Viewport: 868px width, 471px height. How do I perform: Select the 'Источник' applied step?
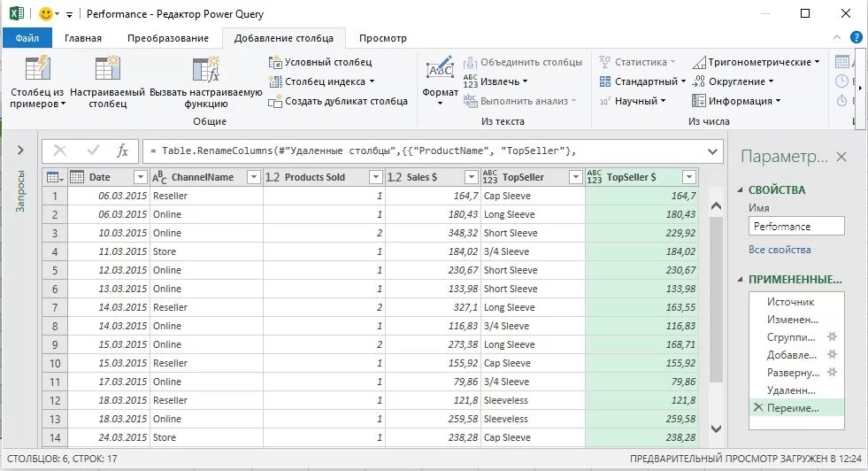(790, 302)
